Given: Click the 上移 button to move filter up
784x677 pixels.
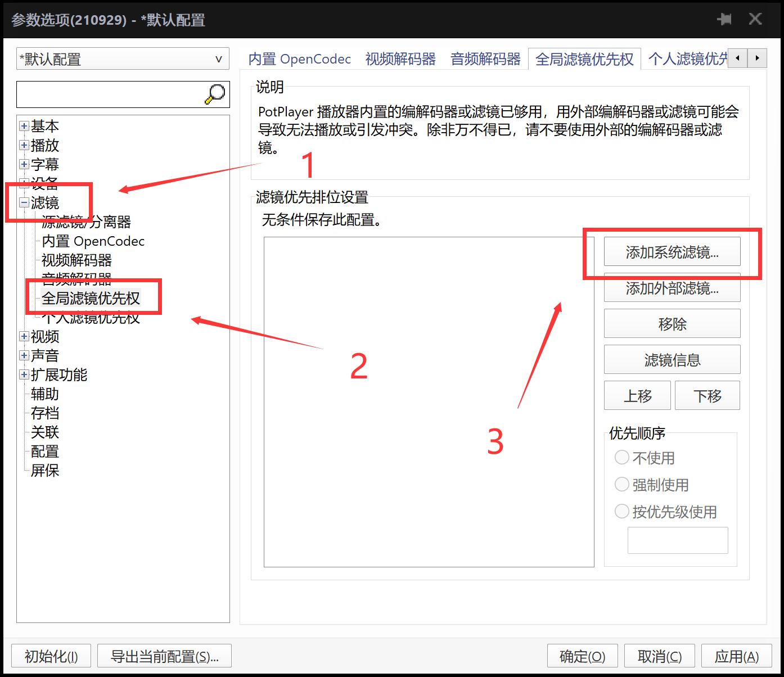Looking at the screenshot, I should (x=637, y=395).
